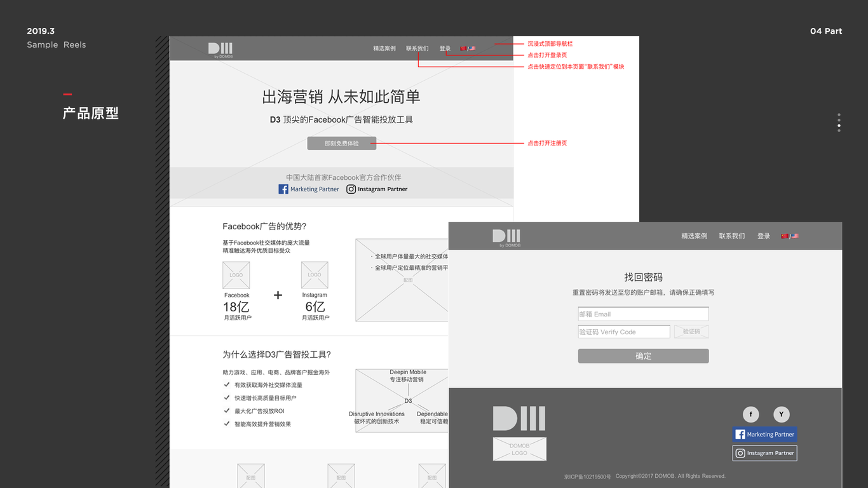Click the 04 Part label

[826, 31]
